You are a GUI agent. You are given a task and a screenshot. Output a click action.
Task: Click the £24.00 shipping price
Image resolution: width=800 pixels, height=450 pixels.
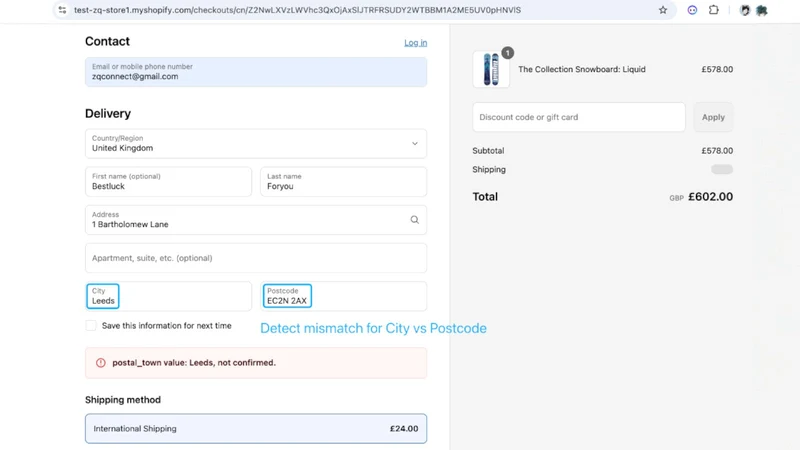[404, 429]
